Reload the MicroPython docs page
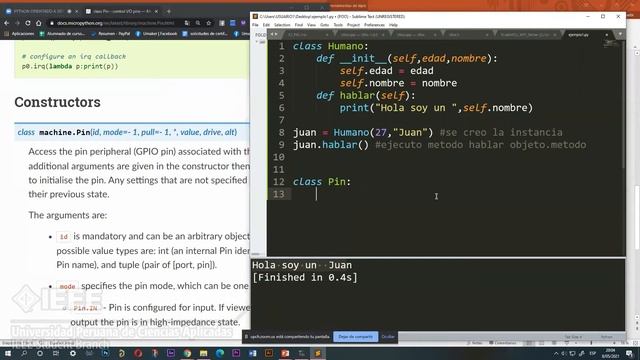 coord(27,23)
